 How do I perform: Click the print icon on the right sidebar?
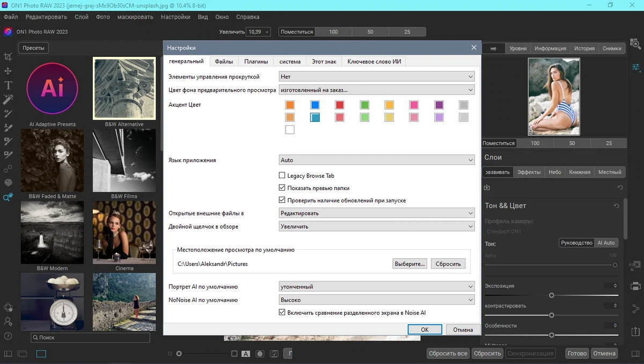pyautogui.click(x=635, y=286)
